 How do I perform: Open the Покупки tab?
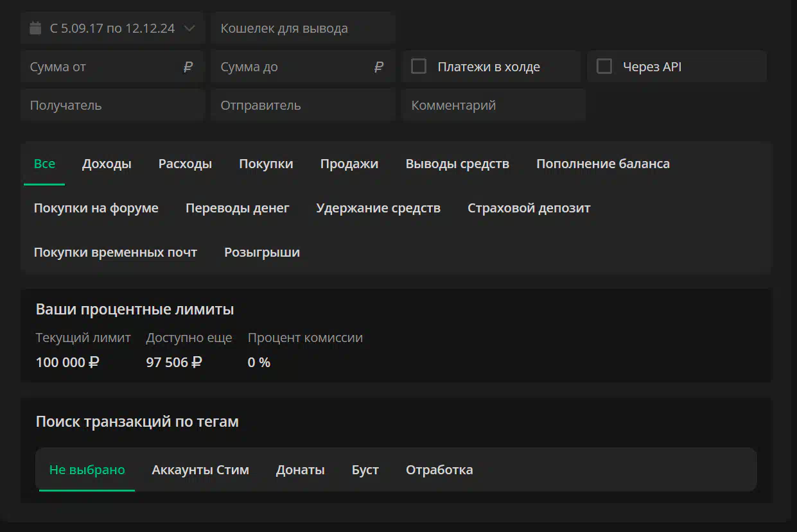(266, 164)
